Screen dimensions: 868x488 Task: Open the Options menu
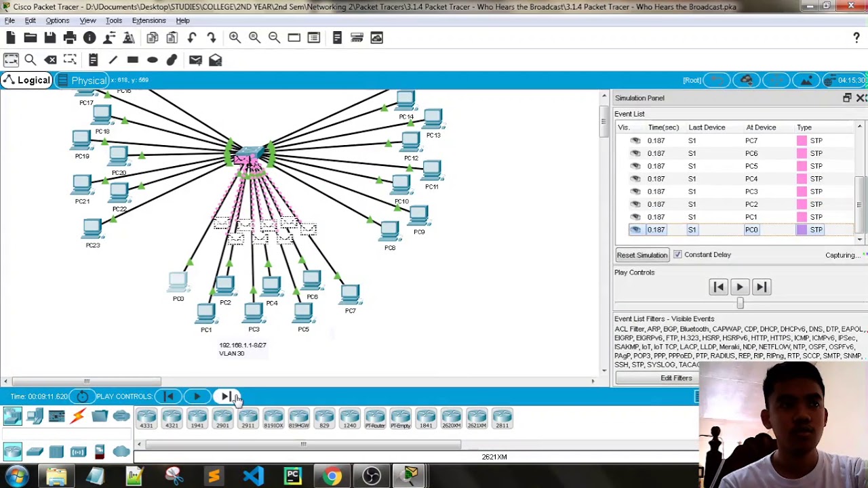57,20
